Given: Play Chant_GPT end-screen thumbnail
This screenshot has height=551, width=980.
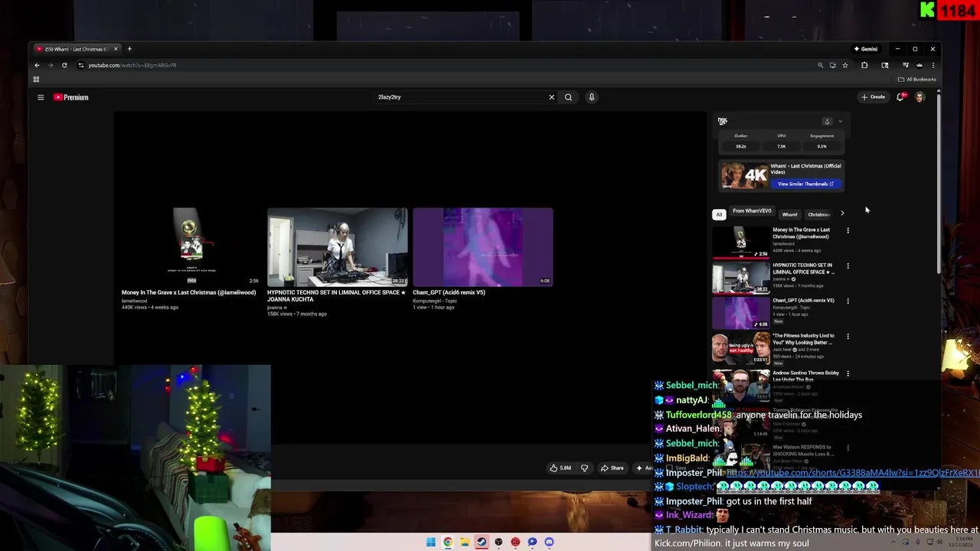Looking at the screenshot, I should (x=482, y=246).
